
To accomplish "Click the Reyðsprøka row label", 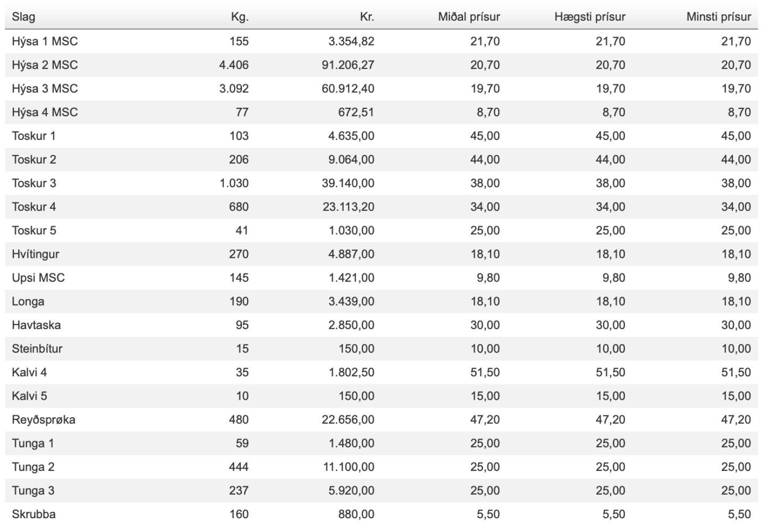I will point(44,420).
